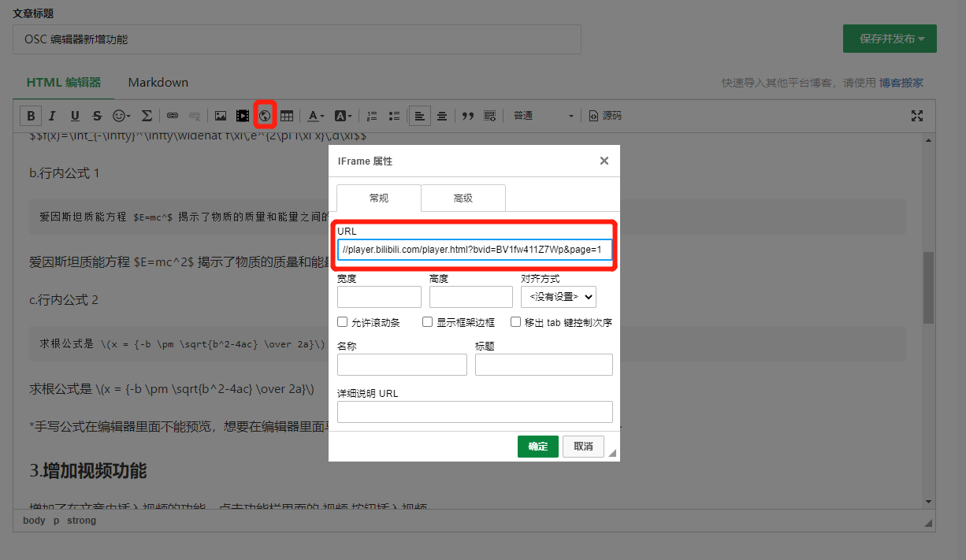Click the c.行内公式 2 text
The width and height of the screenshot is (966, 560).
[x=64, y=300]
